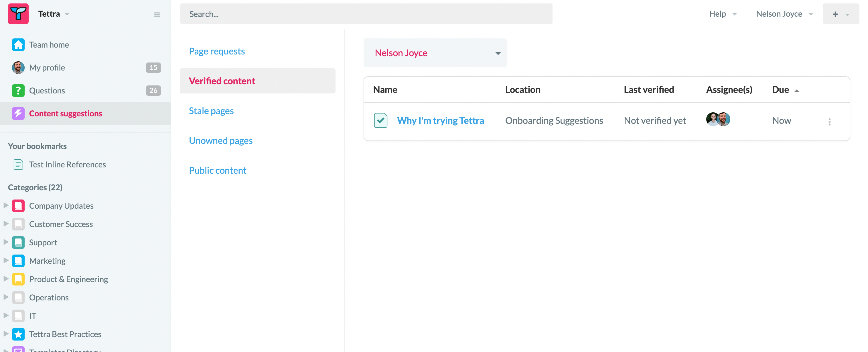
Task: Click the Customer Success gray book icon
Action: pyautogui.click(x=18, y=224)
